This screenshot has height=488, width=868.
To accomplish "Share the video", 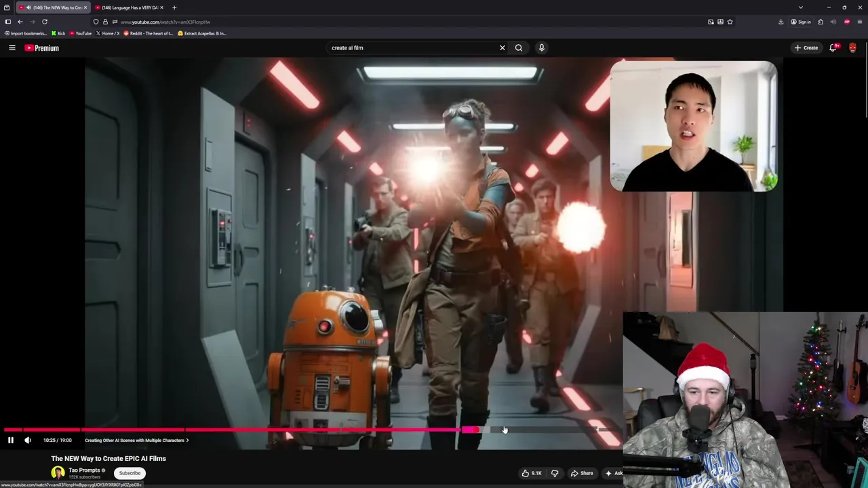I will 582,473.
